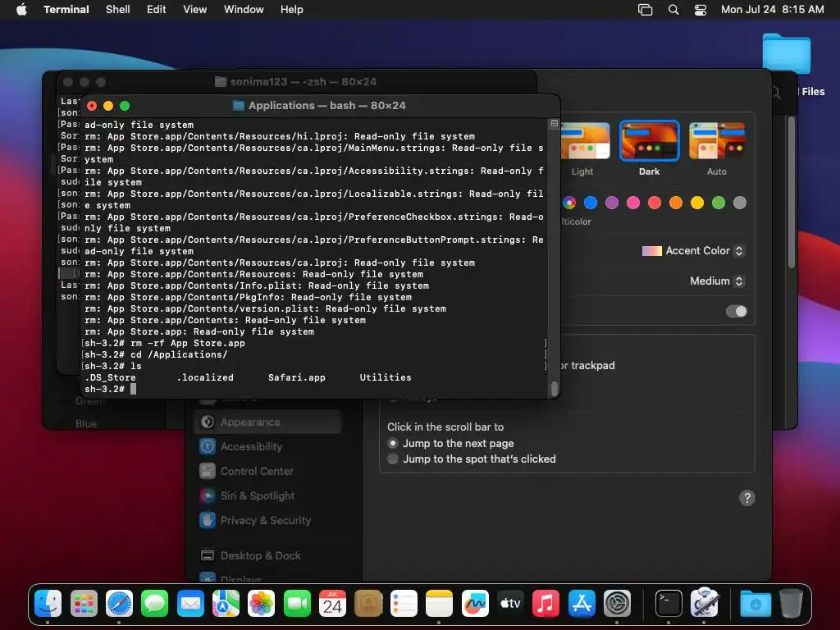This screenshot has width=840, height=630.
Task: Launch Safari from the Dock
Action: 119,604
